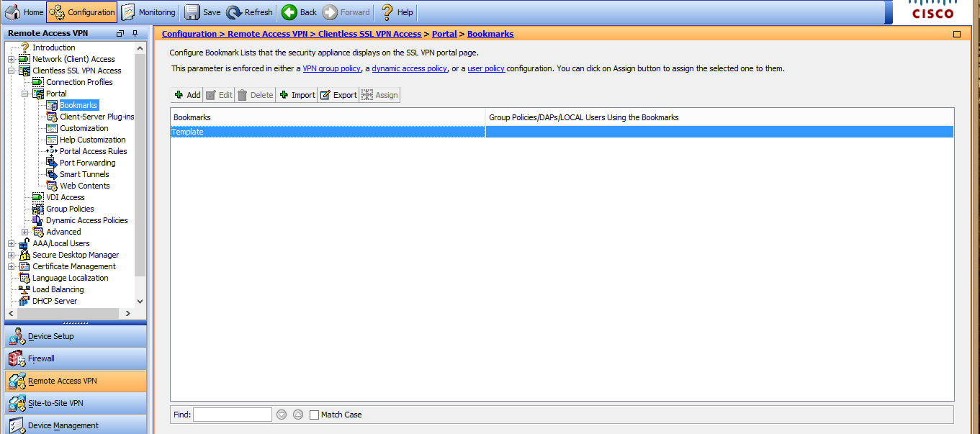The width and height of the screenshot is (980, 434).
Task: Click the Web Contents tree icon
Action: click(x=52, y=186)
